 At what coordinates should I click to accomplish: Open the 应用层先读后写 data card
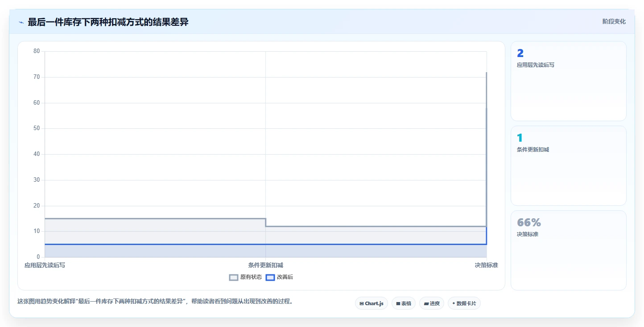pyautogui.click(x=568, y=81)
